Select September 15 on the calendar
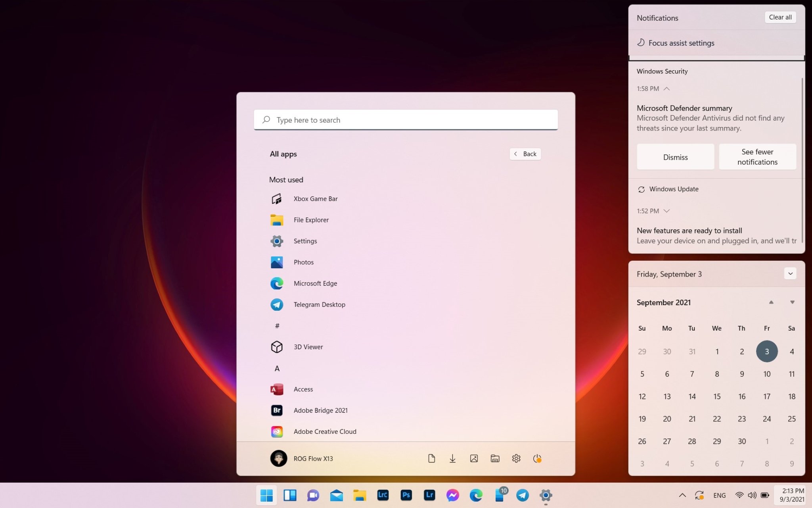The image size is (812, 508). (717, 396)
